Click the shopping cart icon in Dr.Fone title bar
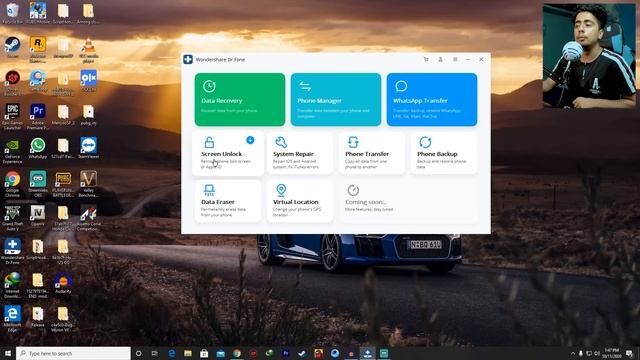Screen dimensions: 640x360 426,59
